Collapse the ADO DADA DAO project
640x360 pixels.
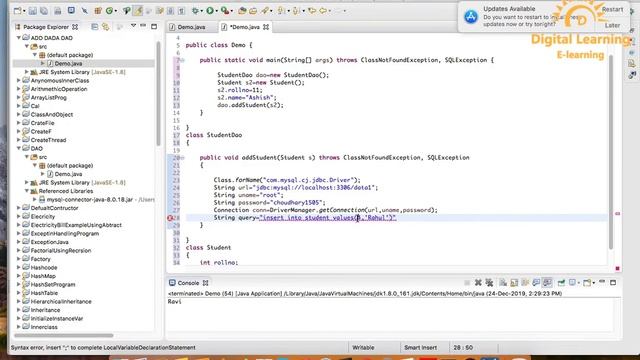click(19, 38)
